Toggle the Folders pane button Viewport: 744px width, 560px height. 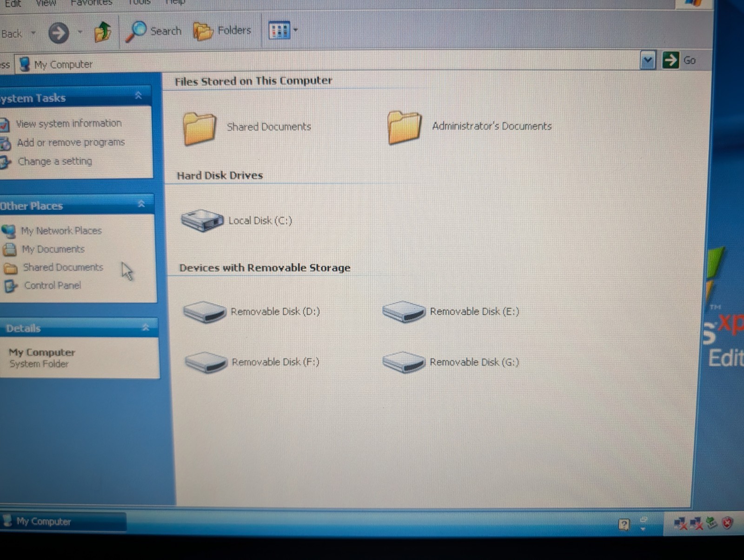click(222, 31)
